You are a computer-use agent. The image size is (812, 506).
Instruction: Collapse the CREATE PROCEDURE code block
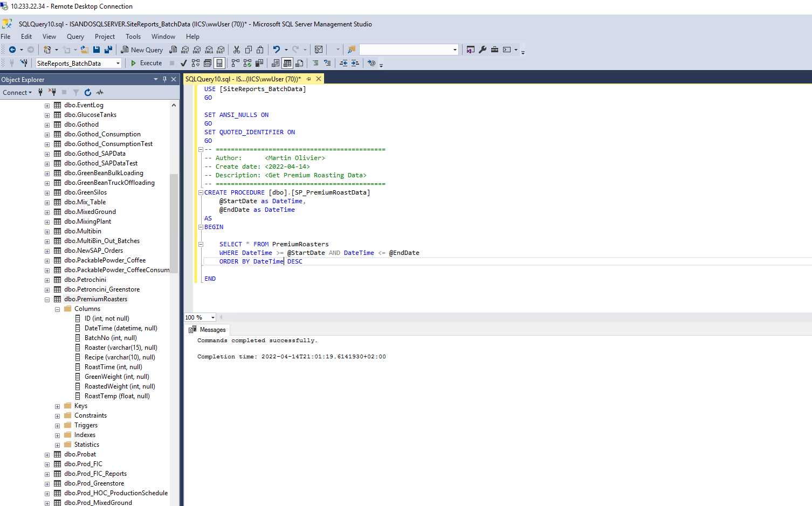pyautogui.click(x=201, y=192)
